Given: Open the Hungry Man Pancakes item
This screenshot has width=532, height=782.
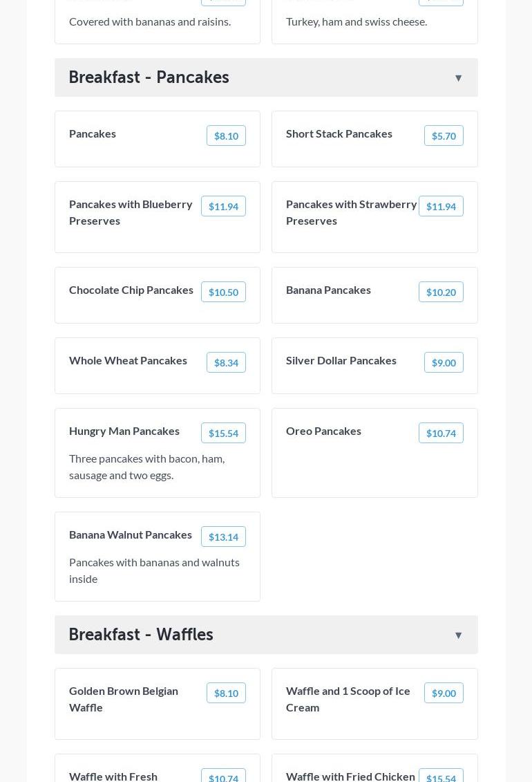Looking at the screenshot, I should (124, 431).
